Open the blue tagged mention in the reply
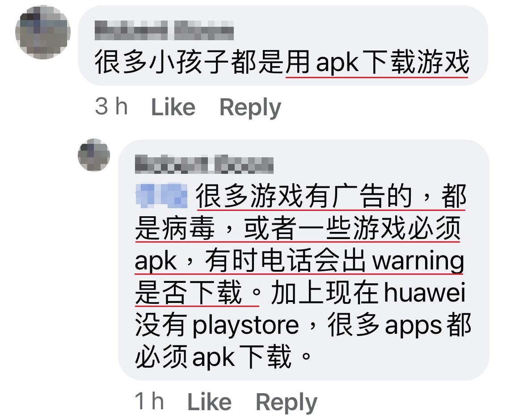The image size is (523, 420). (x=161, y=195)
